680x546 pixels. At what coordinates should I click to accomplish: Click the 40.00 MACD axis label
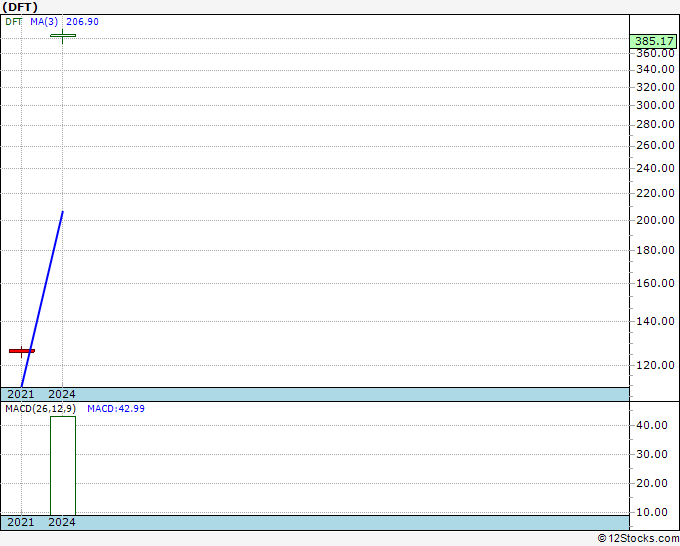click(652, 425)
